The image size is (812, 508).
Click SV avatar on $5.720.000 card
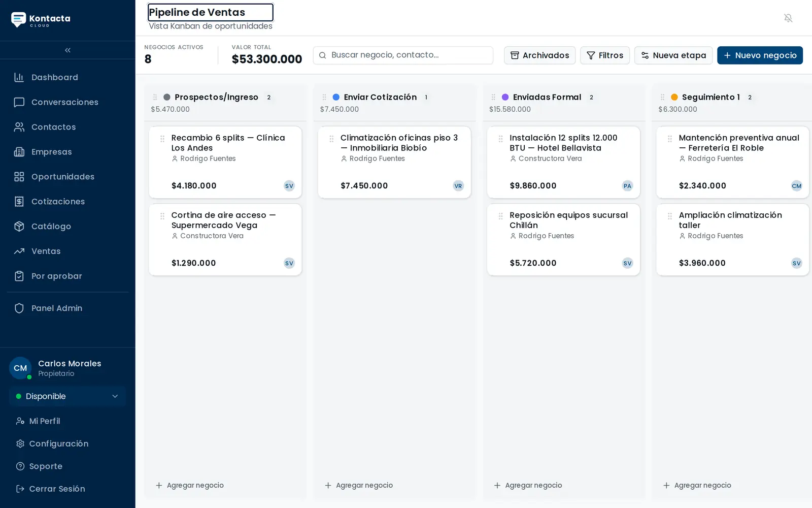[x=628, y=263]
